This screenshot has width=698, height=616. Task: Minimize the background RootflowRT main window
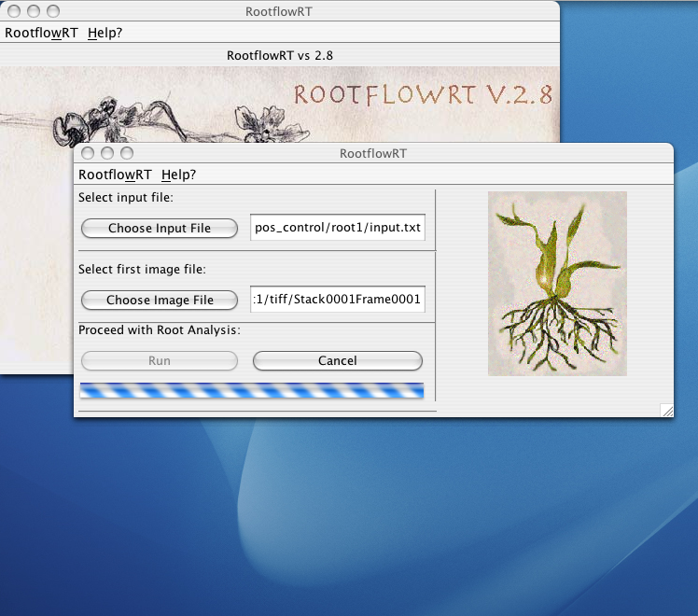[33, 11]
